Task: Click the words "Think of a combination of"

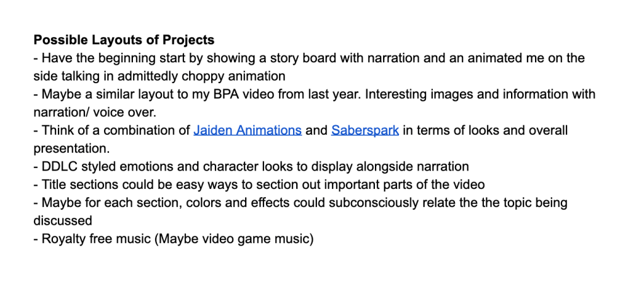Action: (117, 131)
